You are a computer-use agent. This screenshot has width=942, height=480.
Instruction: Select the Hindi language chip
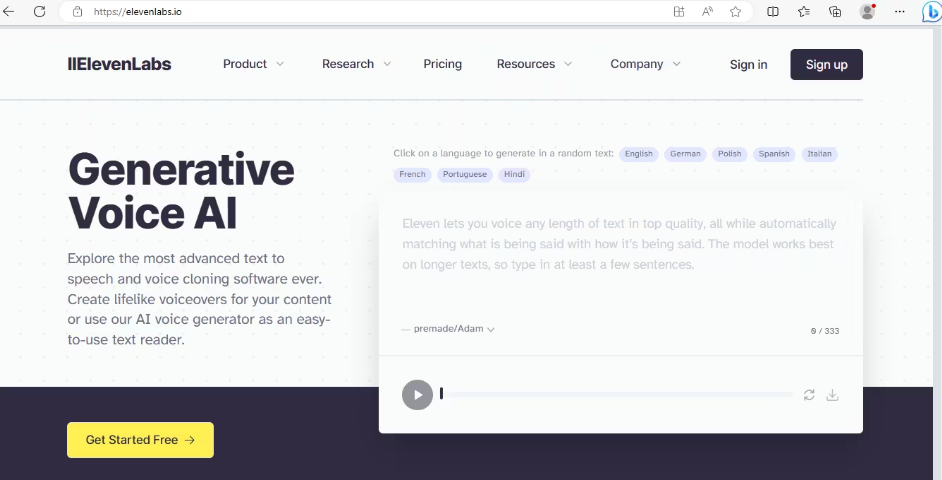pos(514,174)
